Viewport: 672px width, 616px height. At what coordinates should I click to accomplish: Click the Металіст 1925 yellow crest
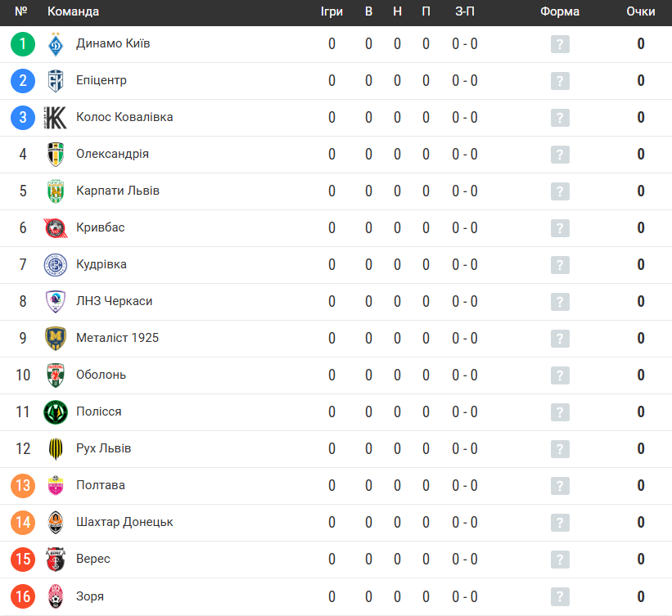click(56, 339)
